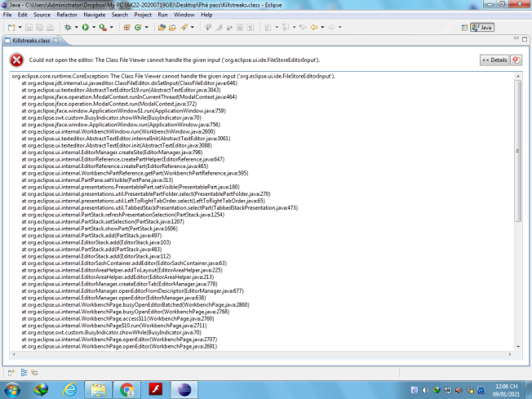
Task: Open the Navigate menu
Action: [95, 15]
